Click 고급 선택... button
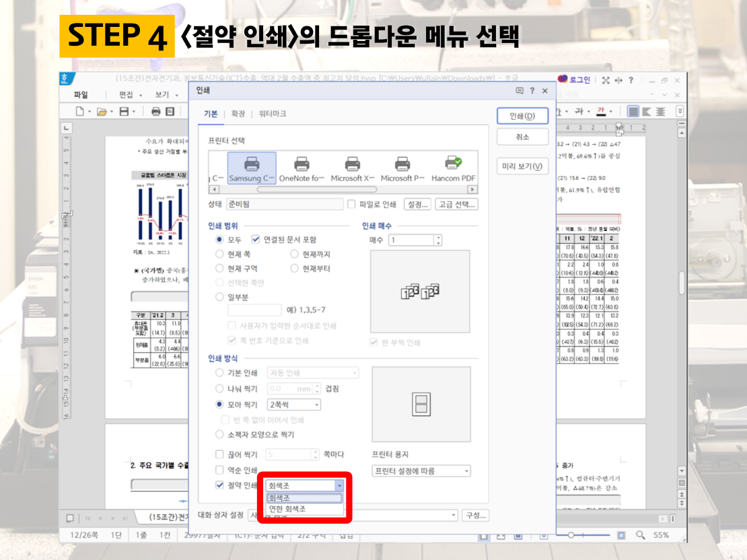This screenshot has width=747, height=560. point(456,204)
